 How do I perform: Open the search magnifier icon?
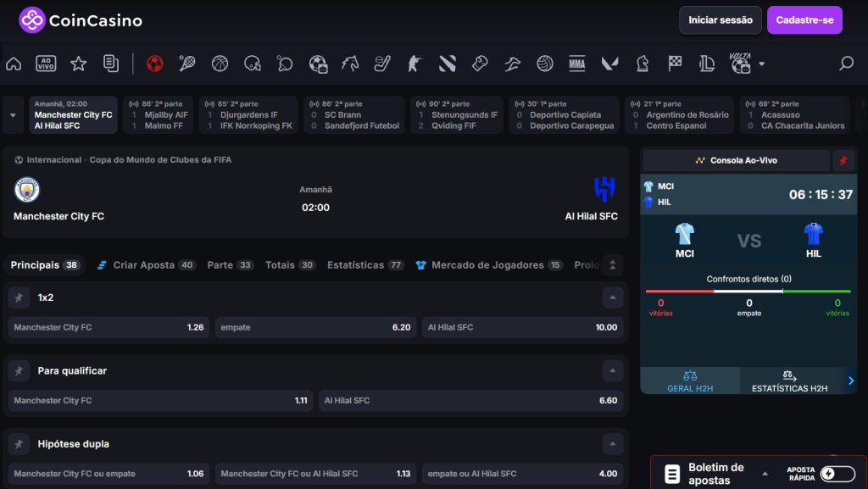[846, 64]
